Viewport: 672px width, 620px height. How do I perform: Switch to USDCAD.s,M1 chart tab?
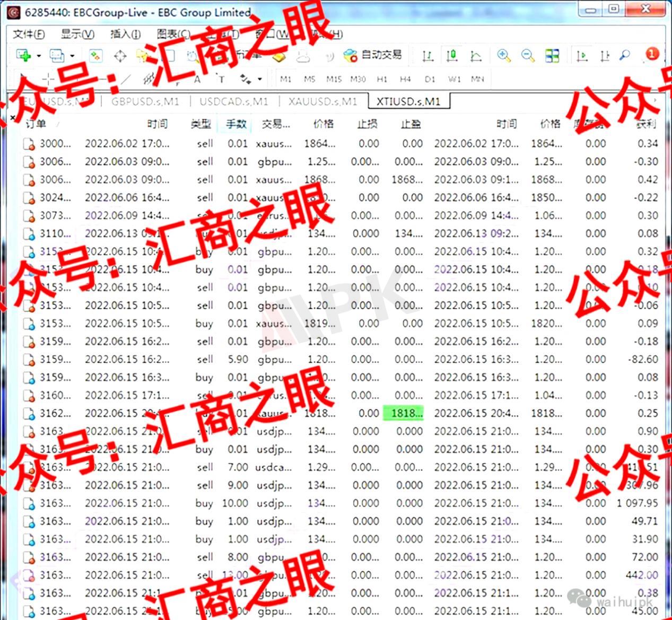[234, 101]
